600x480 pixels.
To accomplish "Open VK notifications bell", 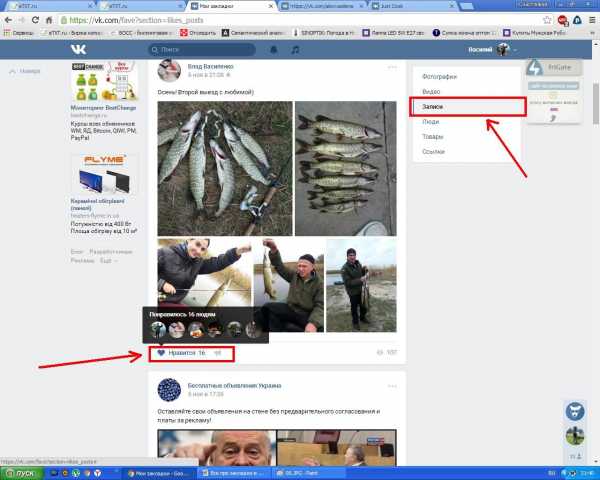I will 274,50.
